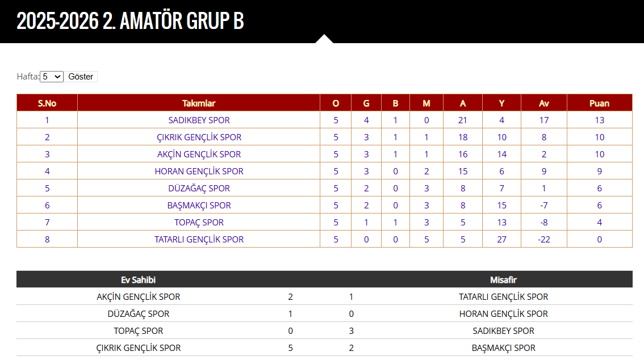
Task: Click the 2025-2026 2. AMATÖR GRUP B title
Action: coord(130,22)
